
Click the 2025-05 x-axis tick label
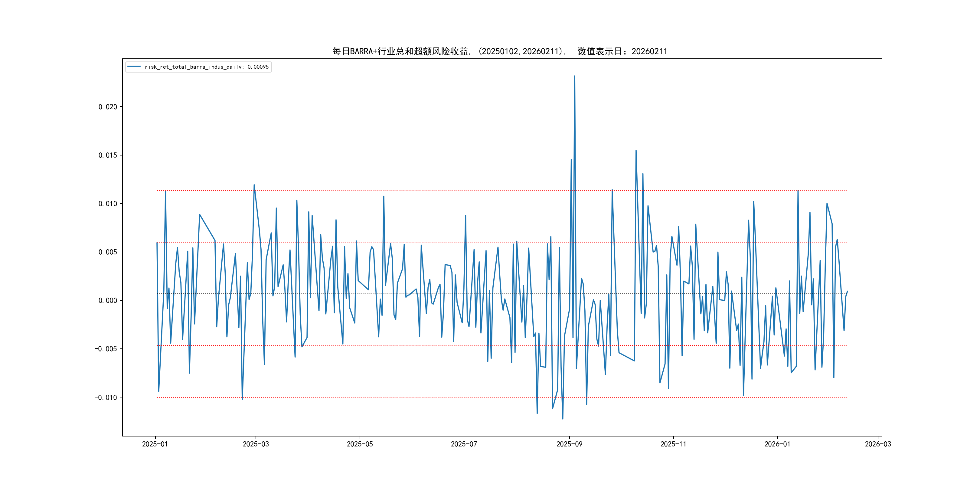click(x=360, y=444)
